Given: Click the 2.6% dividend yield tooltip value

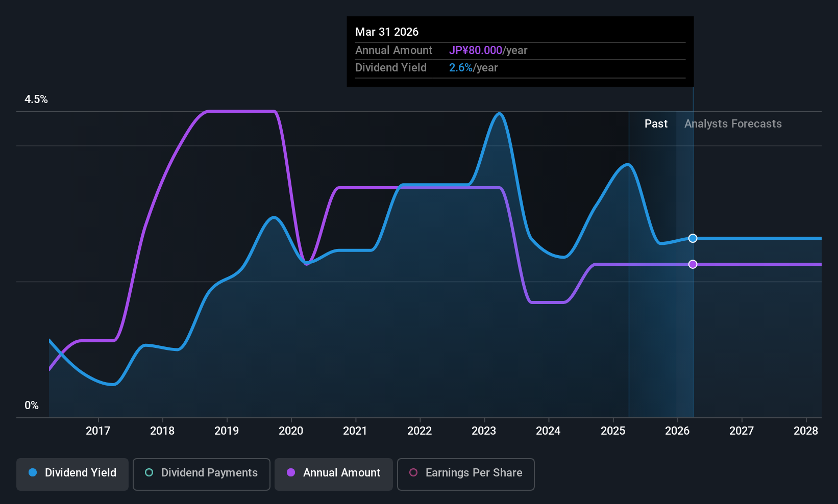Looking at the screenshot, I should [x=461, y=68].
